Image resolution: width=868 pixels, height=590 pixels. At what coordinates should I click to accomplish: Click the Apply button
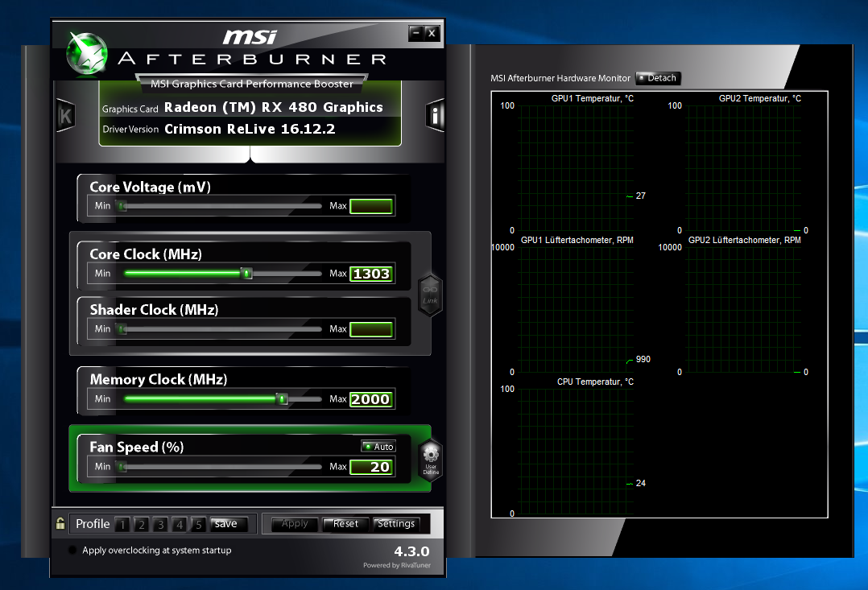(295, 523)
